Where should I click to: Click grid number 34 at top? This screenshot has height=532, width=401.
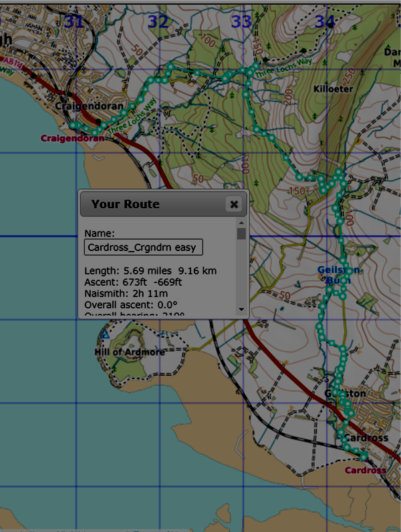click(x=325, y=22)
